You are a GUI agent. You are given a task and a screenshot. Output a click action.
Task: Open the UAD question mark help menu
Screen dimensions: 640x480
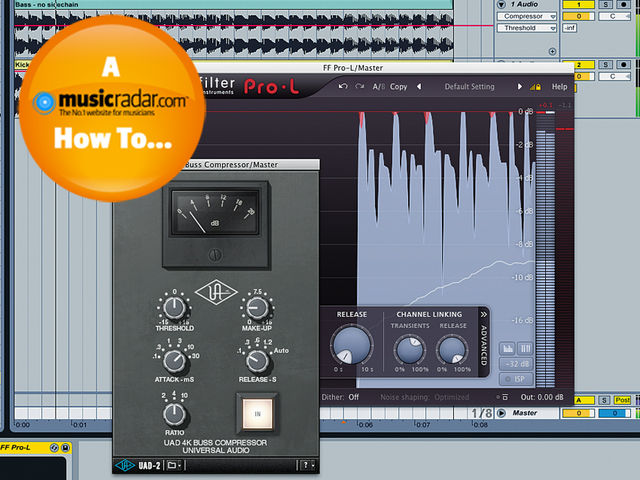click(307, 465)
